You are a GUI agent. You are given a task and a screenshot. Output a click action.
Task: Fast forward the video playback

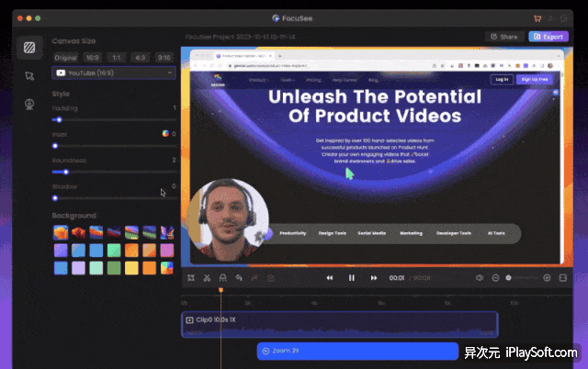point(374,278)
